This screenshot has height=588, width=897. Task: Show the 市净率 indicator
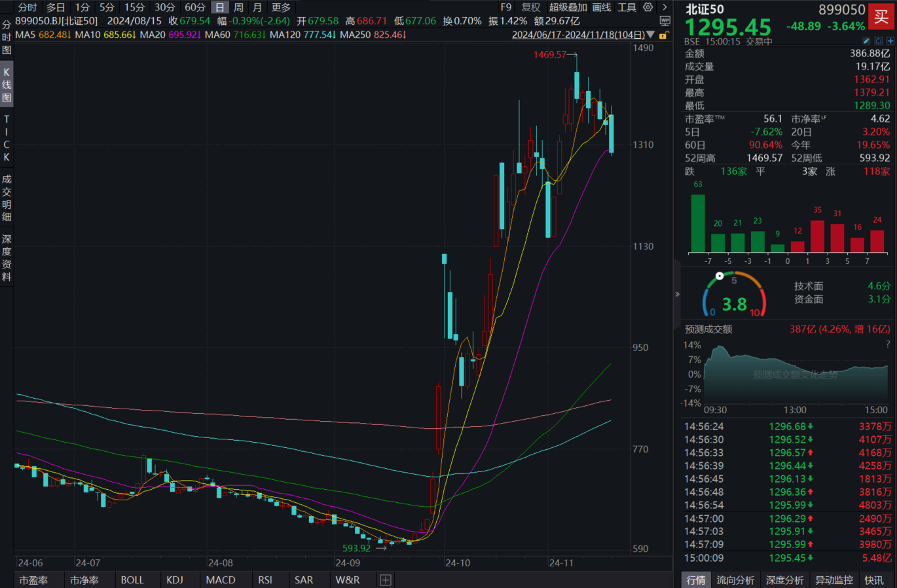(x=84, y=580)
